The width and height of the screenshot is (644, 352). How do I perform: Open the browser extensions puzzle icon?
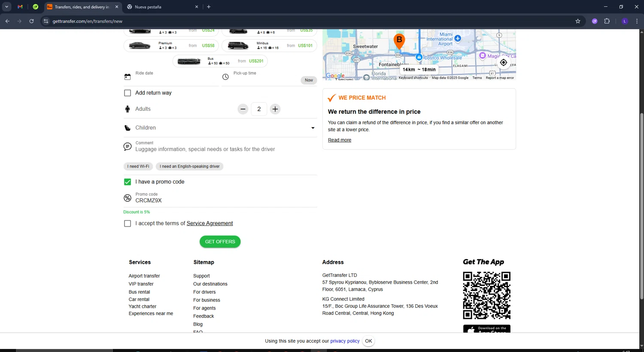(x=607, y=21)
